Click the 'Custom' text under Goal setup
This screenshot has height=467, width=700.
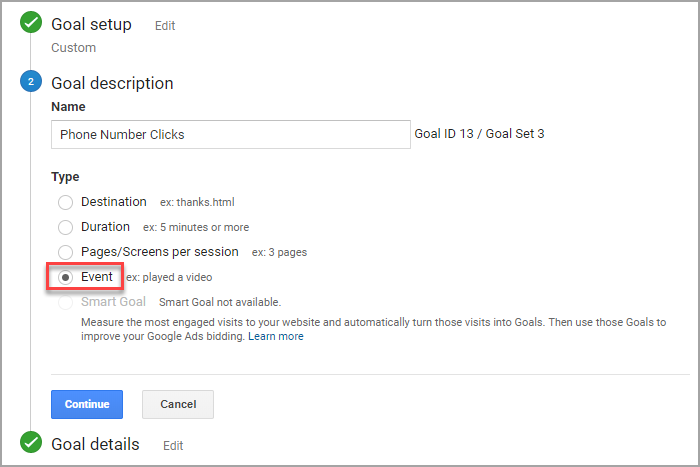point(73,48)
